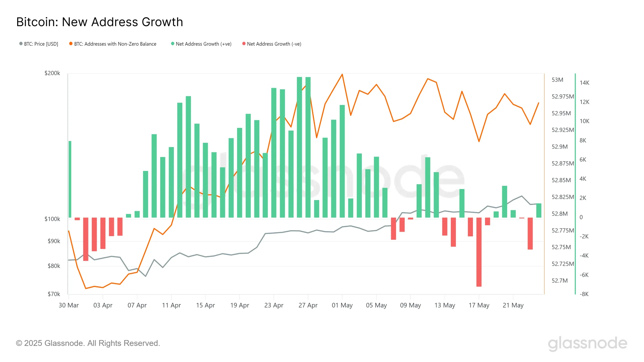Screen dimensions: 644x362
Task: Click the orange Non-Zero Balance legend dot
Action: click(x=71, y=44)
